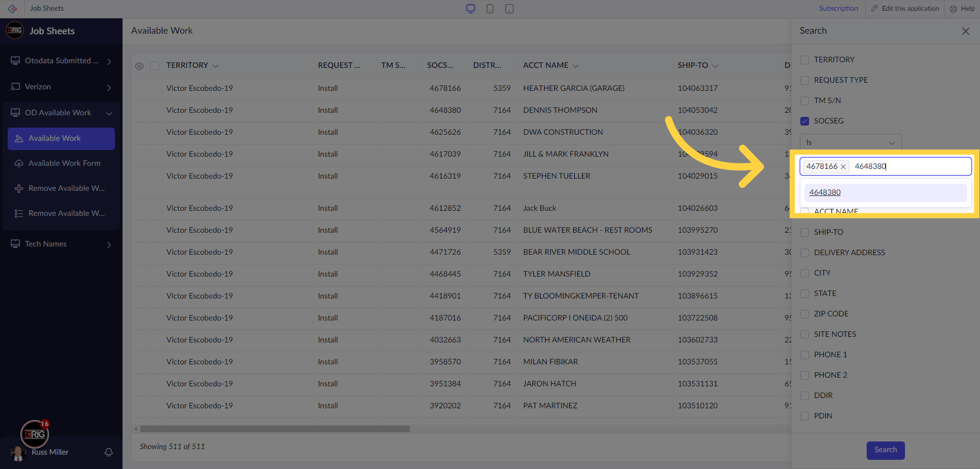Click the OD Available Work monitor icon

(15, 113)
